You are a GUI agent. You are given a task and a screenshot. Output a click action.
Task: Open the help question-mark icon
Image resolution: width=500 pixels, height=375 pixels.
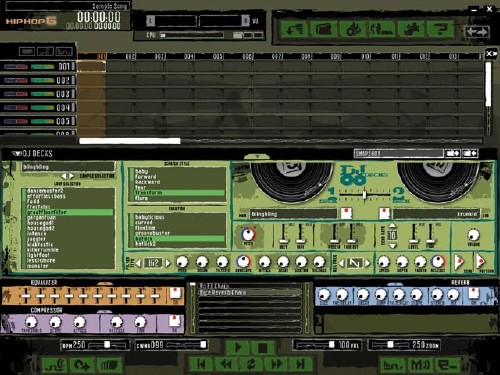[441, 29]
